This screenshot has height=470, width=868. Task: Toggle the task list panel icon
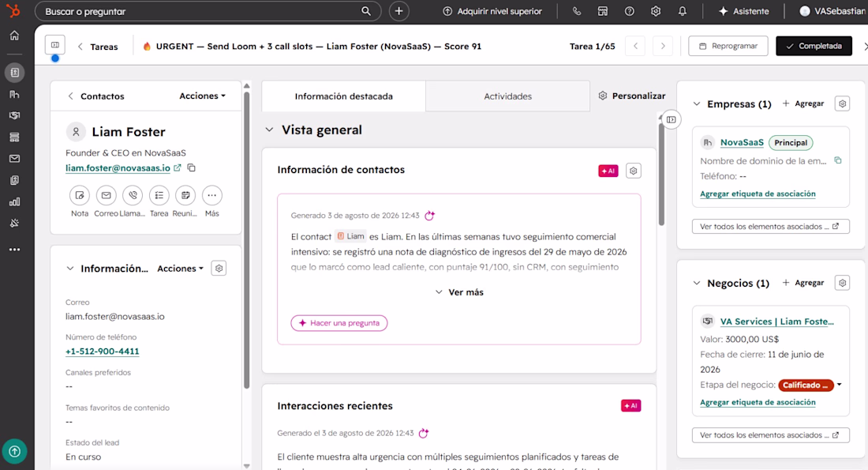click(54, 45)
